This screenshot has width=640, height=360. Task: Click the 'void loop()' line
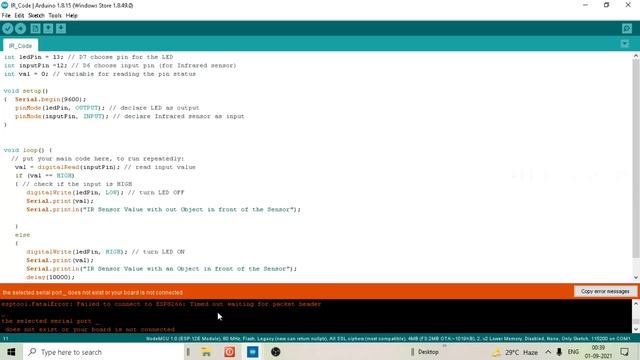28,150
